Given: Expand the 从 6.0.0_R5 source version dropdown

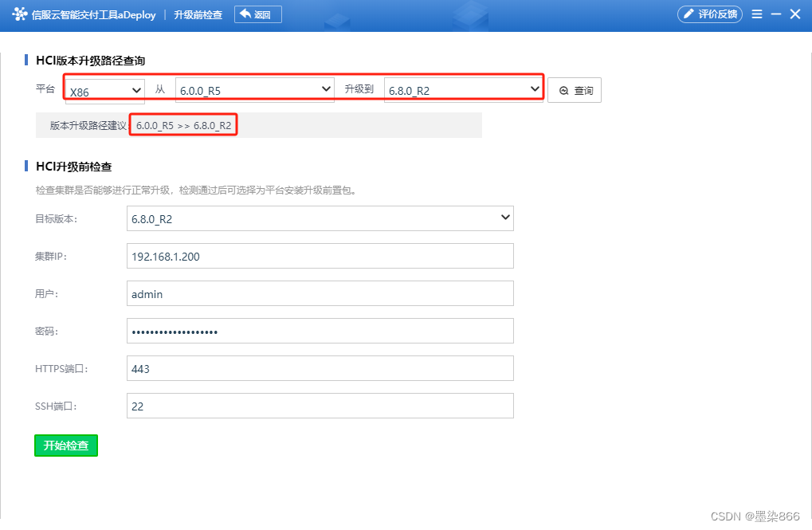Looking at the screenshot, I should pyautogui.click(x=255, y=90).
